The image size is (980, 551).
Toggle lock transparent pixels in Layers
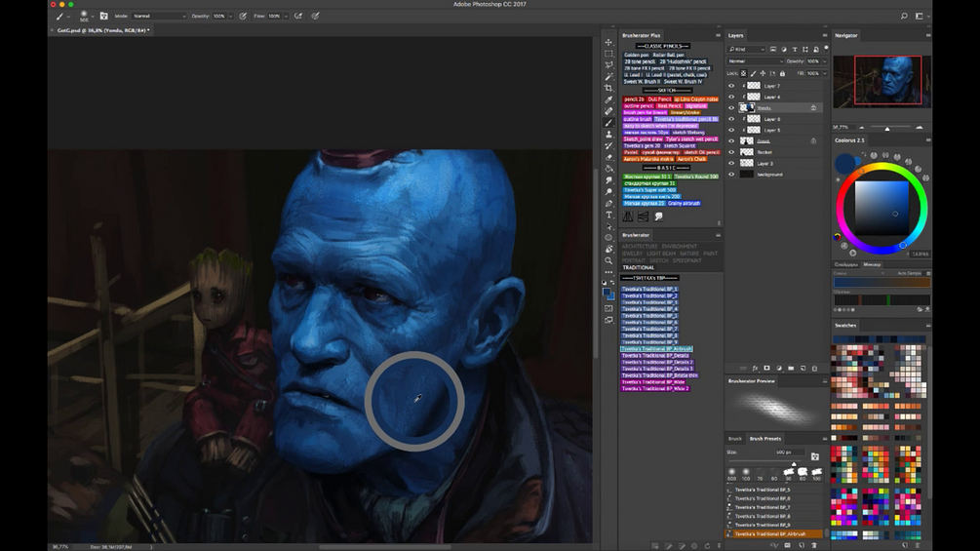pos(744,73)
